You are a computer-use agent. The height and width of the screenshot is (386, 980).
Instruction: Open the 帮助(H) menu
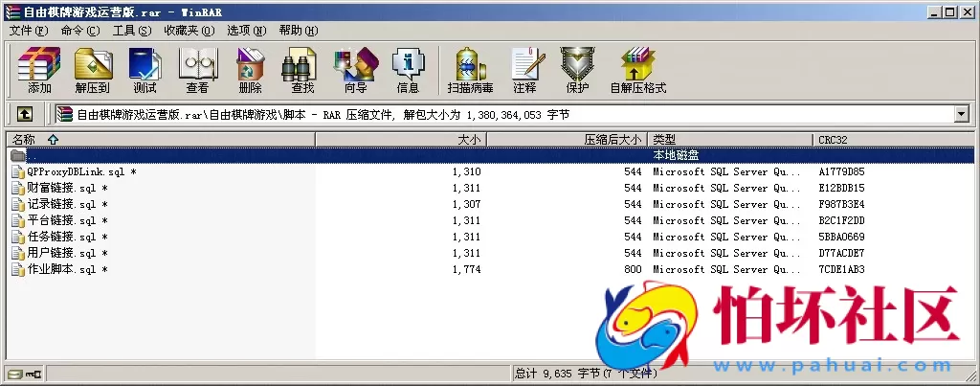coord(299,31)
